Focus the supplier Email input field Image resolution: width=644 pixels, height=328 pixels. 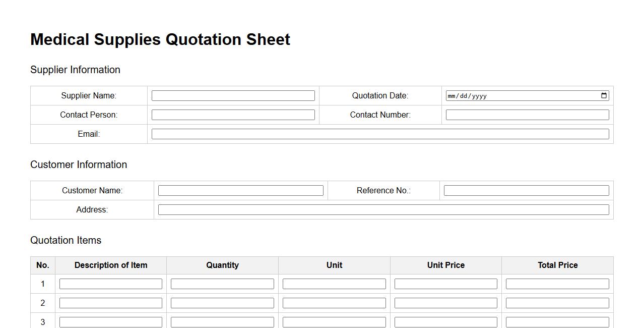pos(380,134)
